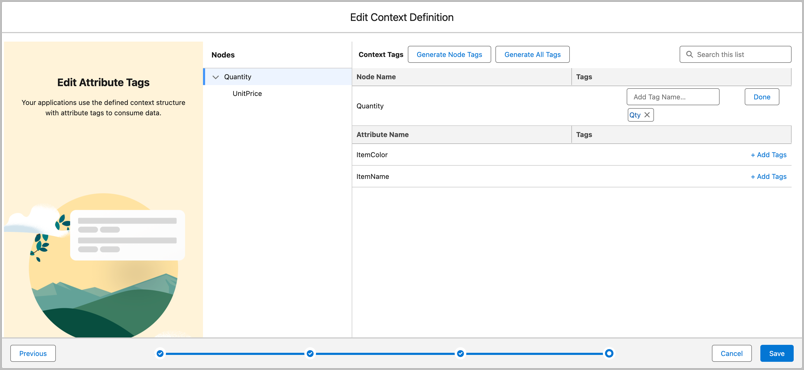Screen dimensions: 804x370
Task: Select the UnitPrice node
Action: click(x=247, y=94)
